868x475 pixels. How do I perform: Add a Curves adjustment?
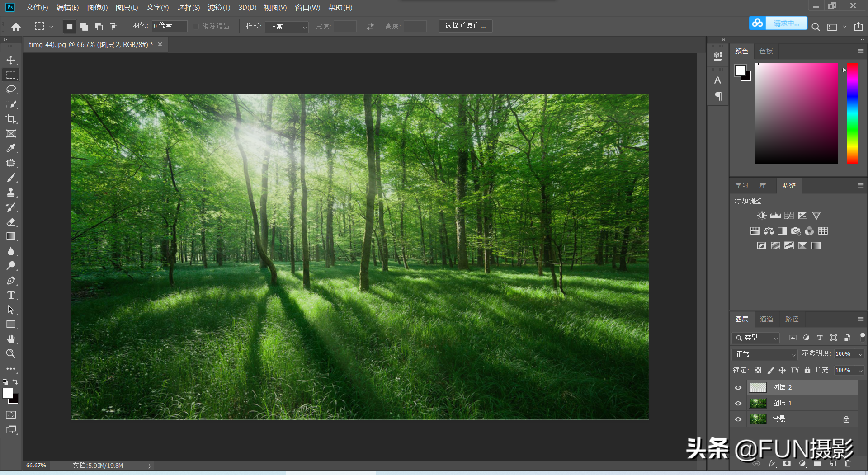pos(789,216)
